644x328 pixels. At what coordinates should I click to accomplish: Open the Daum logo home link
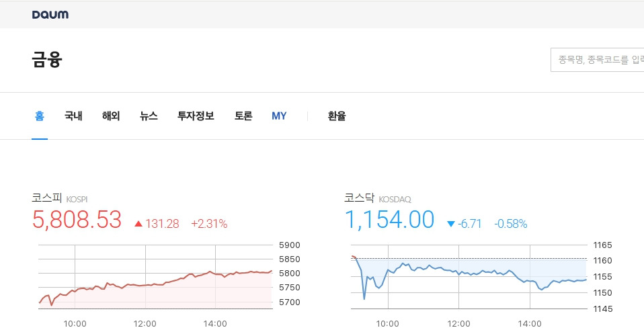50,15
